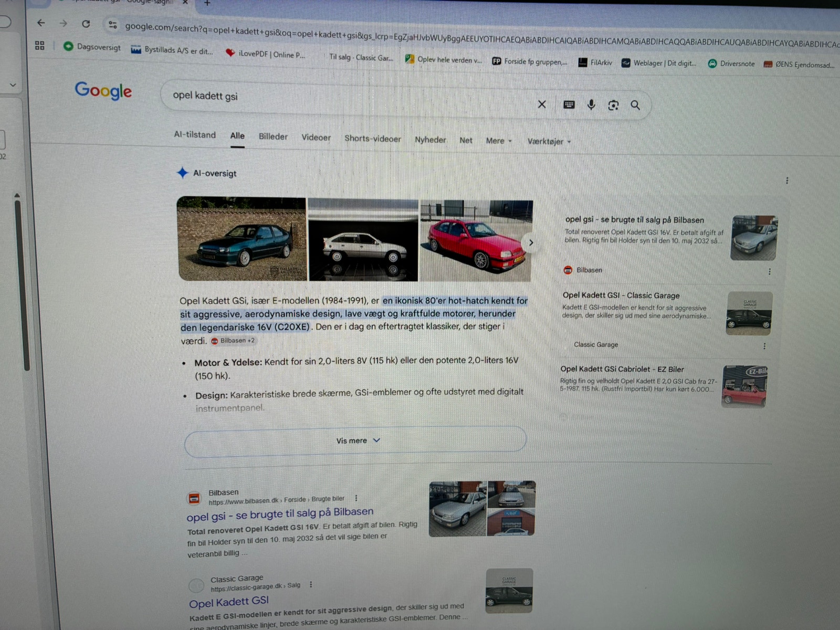Search by image with Google Lens
The height and width of the screenshot is (630, 840).
(x=613, y=106)
